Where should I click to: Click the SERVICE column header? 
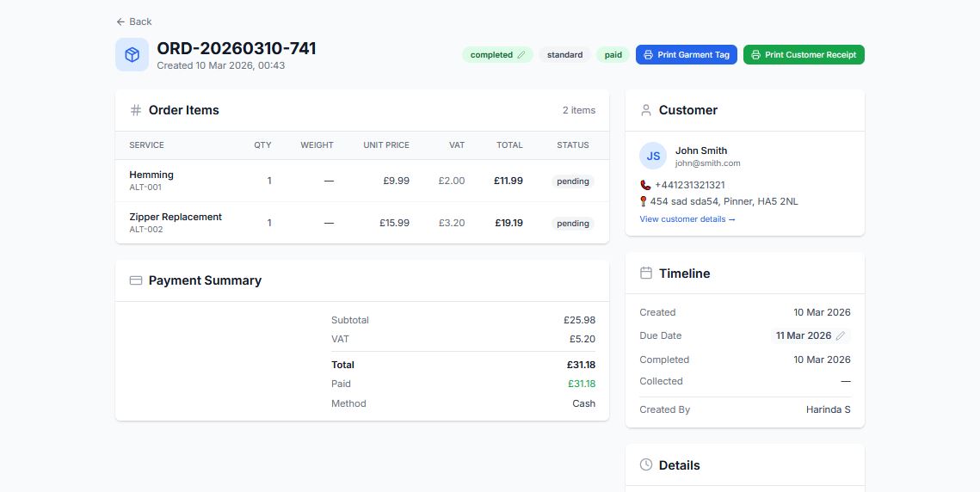pyautogui.click(x=147, y=145)
